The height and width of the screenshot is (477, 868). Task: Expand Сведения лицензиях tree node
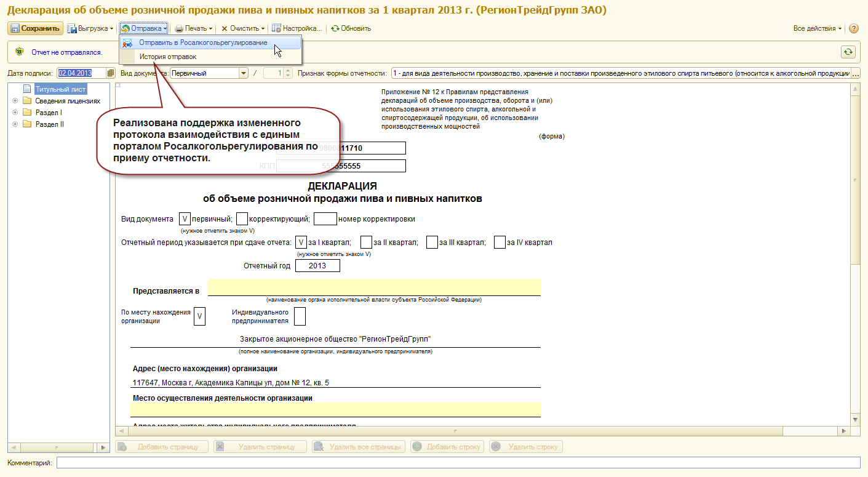coord(14,101)
